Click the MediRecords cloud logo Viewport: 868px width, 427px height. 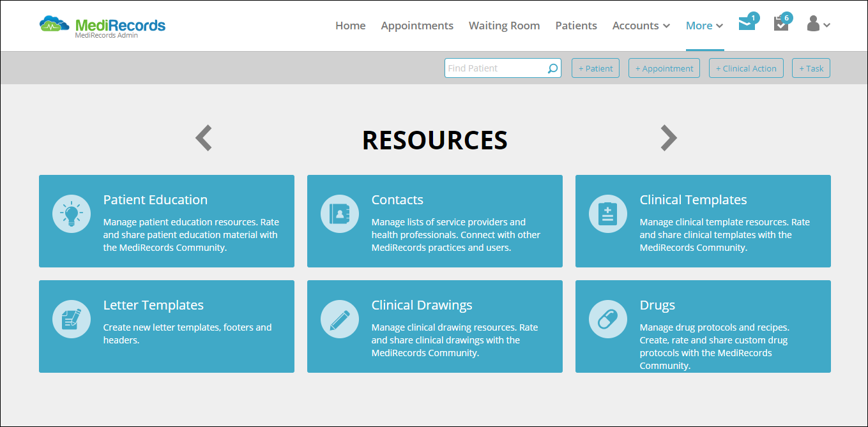click(102, 26)
